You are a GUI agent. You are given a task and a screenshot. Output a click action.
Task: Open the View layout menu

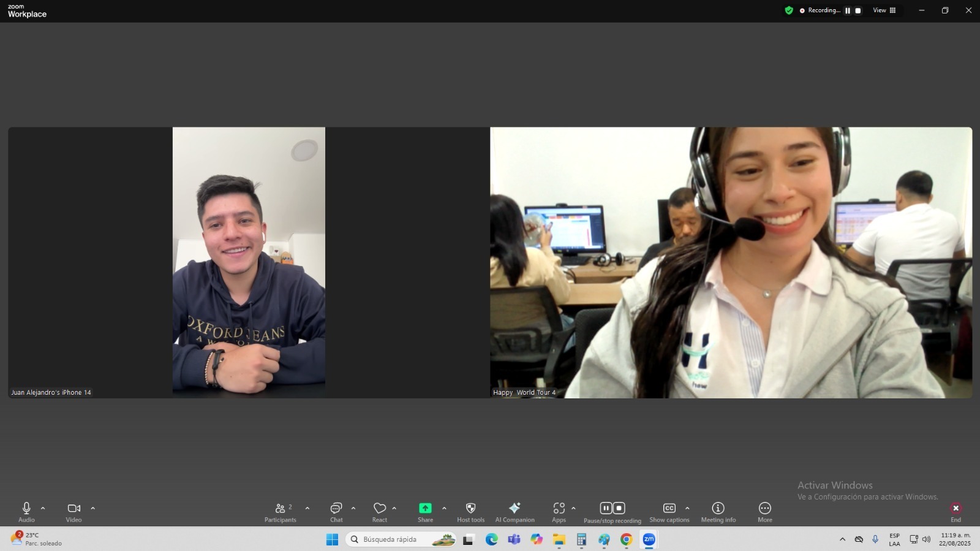point(884,10)
